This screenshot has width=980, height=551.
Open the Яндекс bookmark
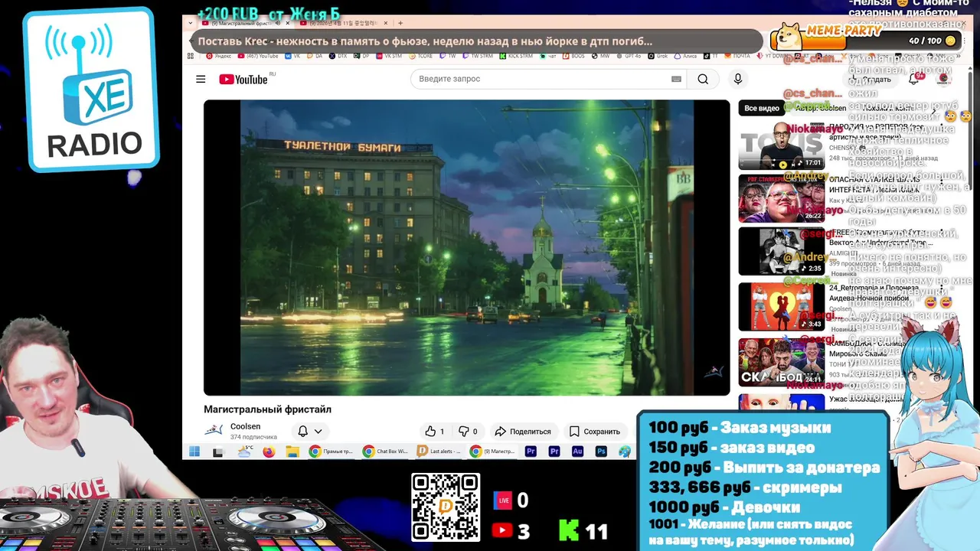218,56
